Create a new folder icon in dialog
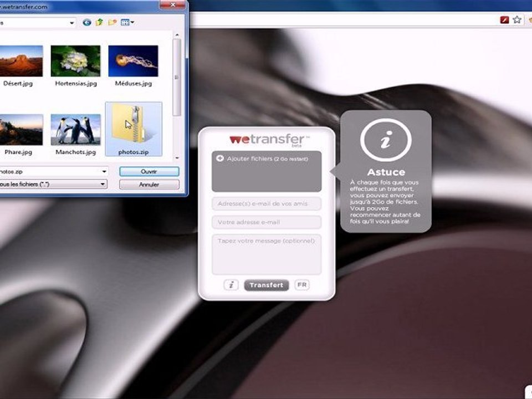This screenshot has width=532, height=399. (x=112, y=22)
